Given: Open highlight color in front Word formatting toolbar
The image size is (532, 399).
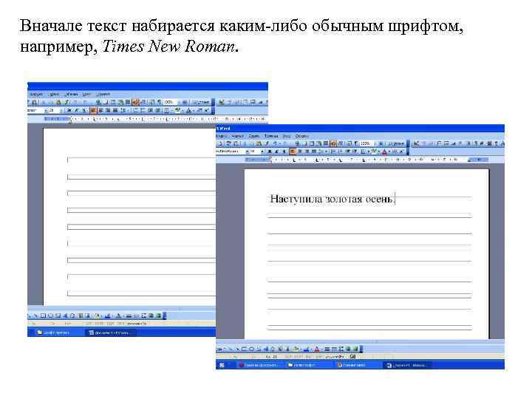Looking at the screenshot, I should pyautogui.click(x=374, y=151).
